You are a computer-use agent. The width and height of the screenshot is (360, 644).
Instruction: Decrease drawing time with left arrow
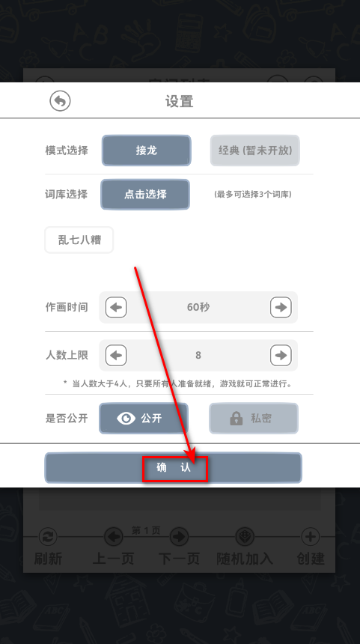point(116,307)
